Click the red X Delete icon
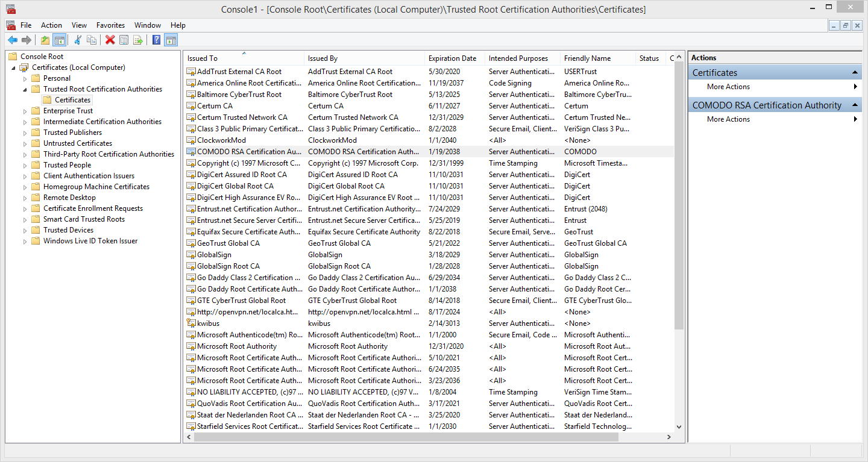The image size is (868, 462). pos(110,40)
